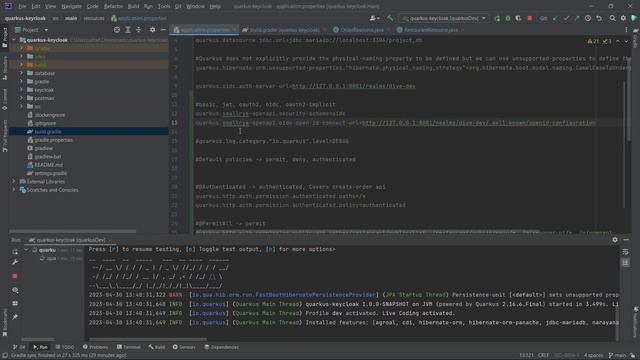Open the File menu

pyautogui.click(x=22, y=7)
